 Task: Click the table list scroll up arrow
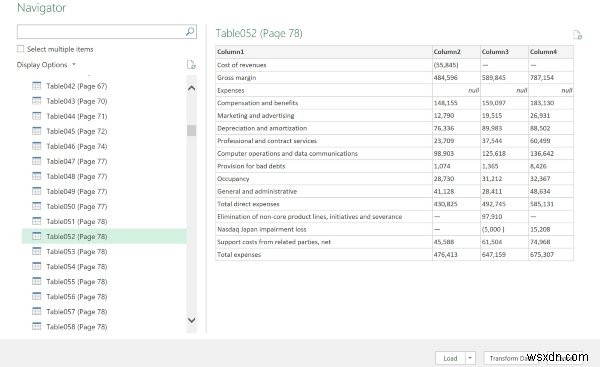click(192, 88)
